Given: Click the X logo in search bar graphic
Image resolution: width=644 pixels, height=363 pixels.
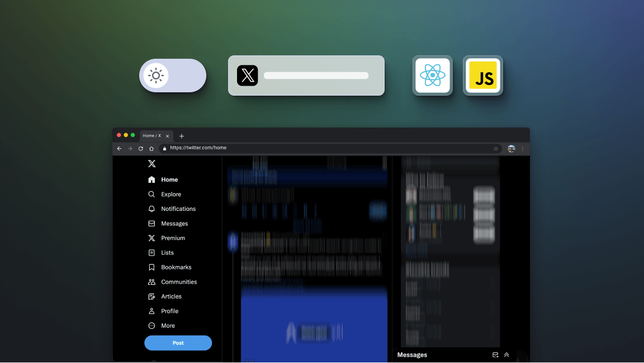Looking at the screenshot, I should click(x=247, y=76).
